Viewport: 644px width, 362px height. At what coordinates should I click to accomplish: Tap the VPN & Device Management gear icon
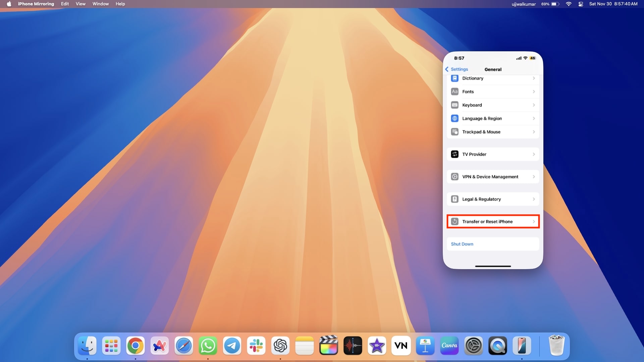pos(454,177)
